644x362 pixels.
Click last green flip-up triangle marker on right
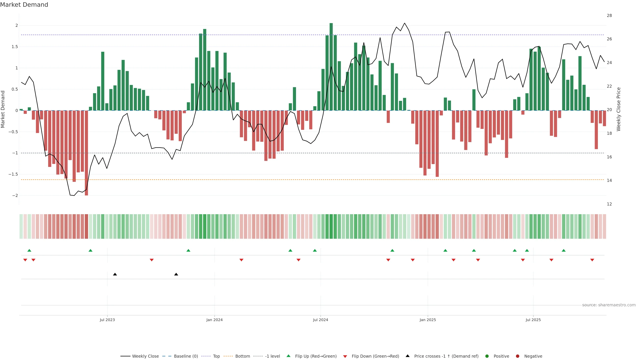[563, 250]
